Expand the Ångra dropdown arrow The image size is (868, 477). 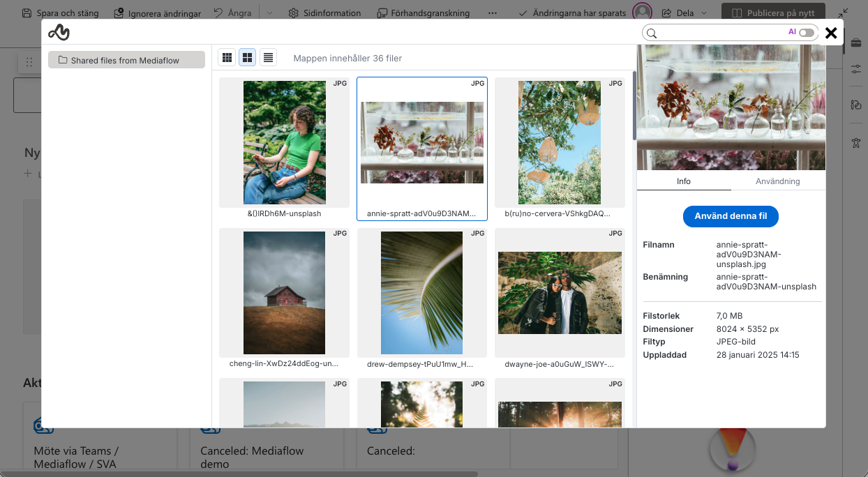[x=269, y=13]
